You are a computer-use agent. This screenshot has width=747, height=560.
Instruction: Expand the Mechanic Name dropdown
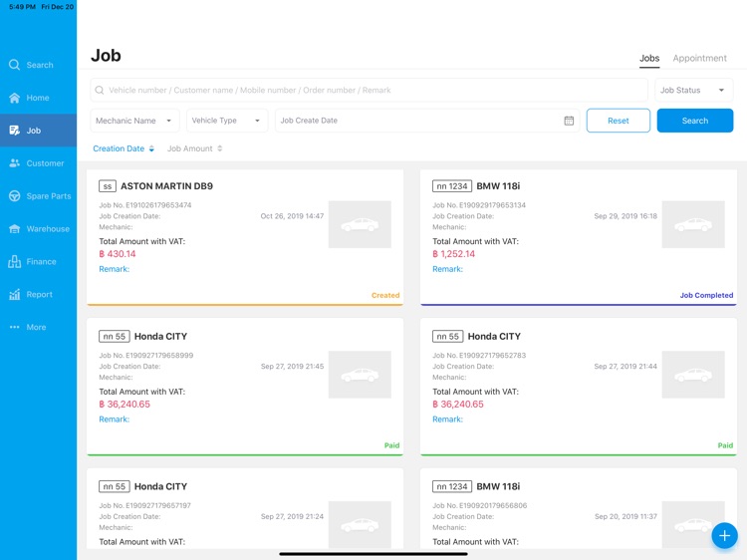134,121
